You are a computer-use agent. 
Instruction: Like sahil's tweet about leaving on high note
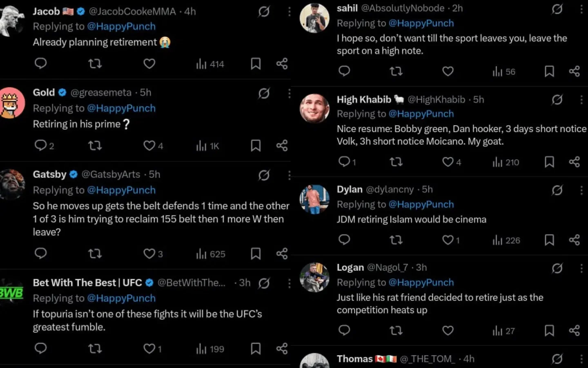point(448,71)
